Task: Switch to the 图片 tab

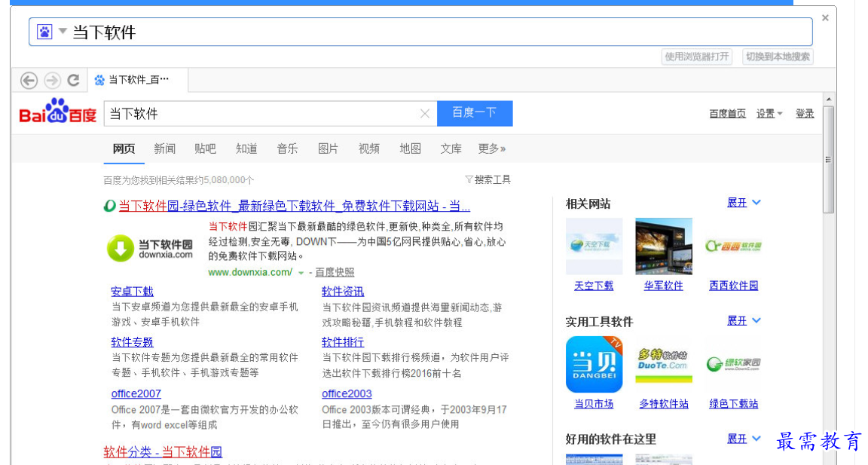Action: coord(328,148)
